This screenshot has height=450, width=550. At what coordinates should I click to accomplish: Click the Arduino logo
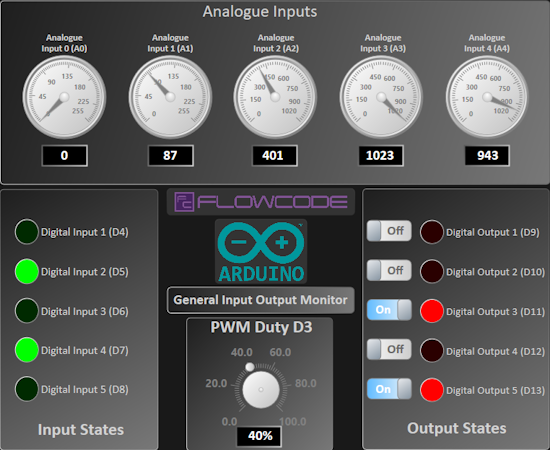[x=261, y=251]
